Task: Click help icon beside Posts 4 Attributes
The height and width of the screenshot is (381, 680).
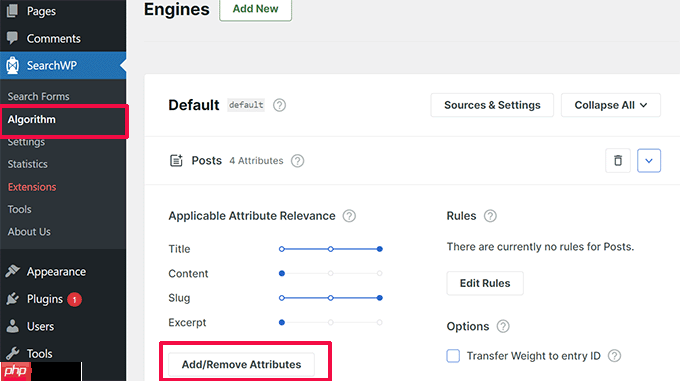Action: click(x=298, y=161)
